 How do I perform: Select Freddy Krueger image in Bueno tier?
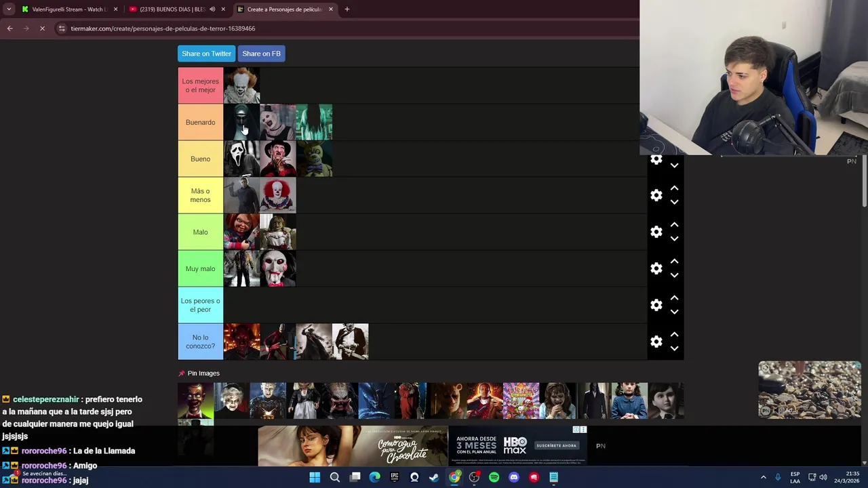point(278,159)
